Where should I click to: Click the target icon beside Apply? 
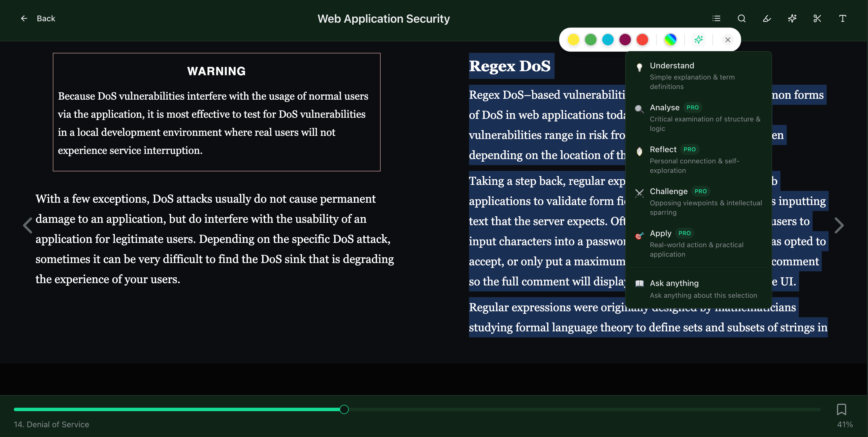(639, 235)
